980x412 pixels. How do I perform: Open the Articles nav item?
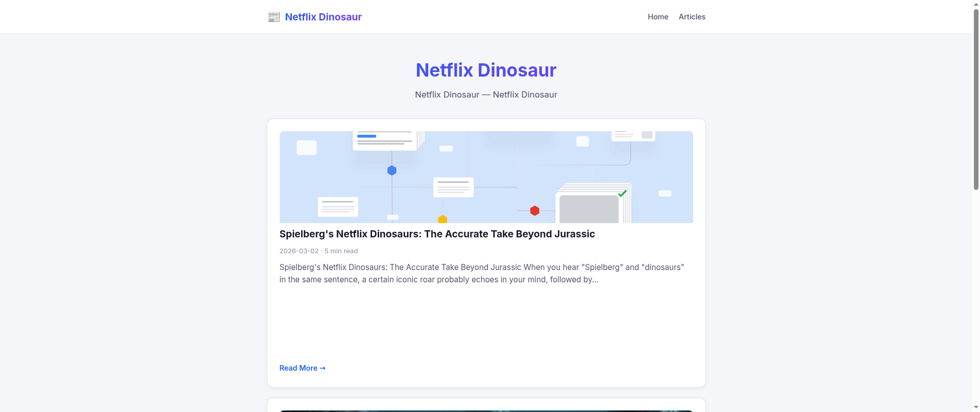tap(692, 17)
